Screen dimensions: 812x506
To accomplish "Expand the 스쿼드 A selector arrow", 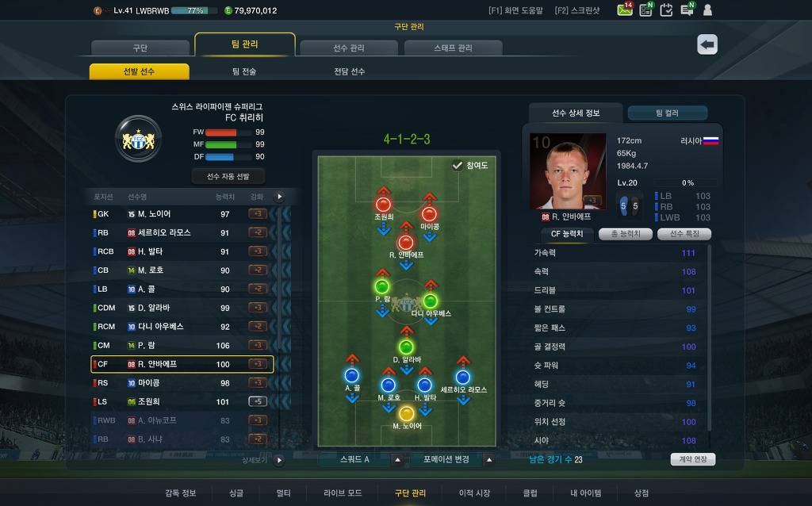I will [x=398, y=459].
